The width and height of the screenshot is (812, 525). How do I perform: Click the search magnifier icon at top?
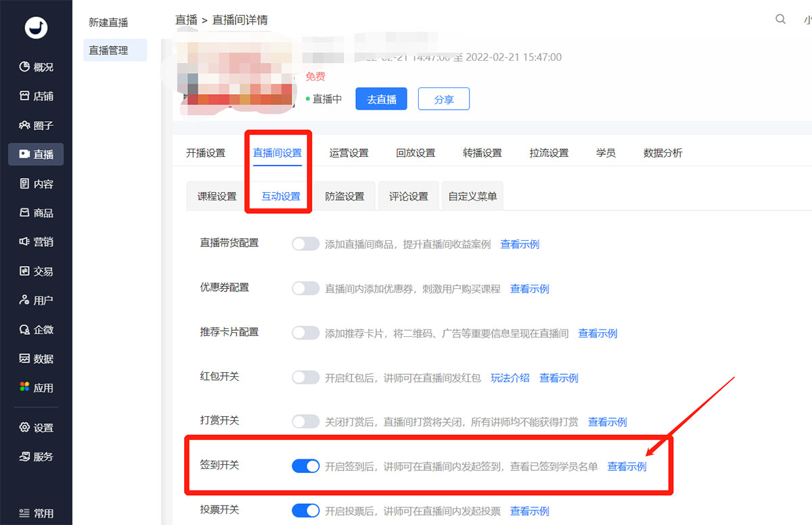780,20
